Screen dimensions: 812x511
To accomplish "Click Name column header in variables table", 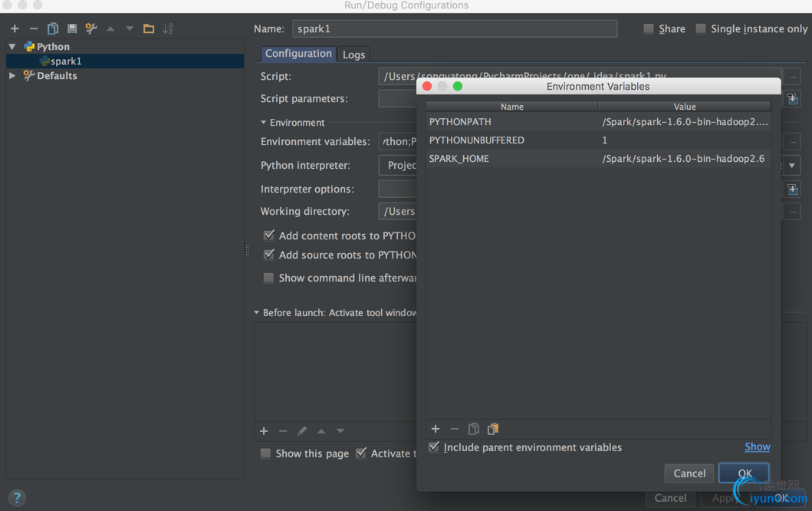I will [511, 107].
